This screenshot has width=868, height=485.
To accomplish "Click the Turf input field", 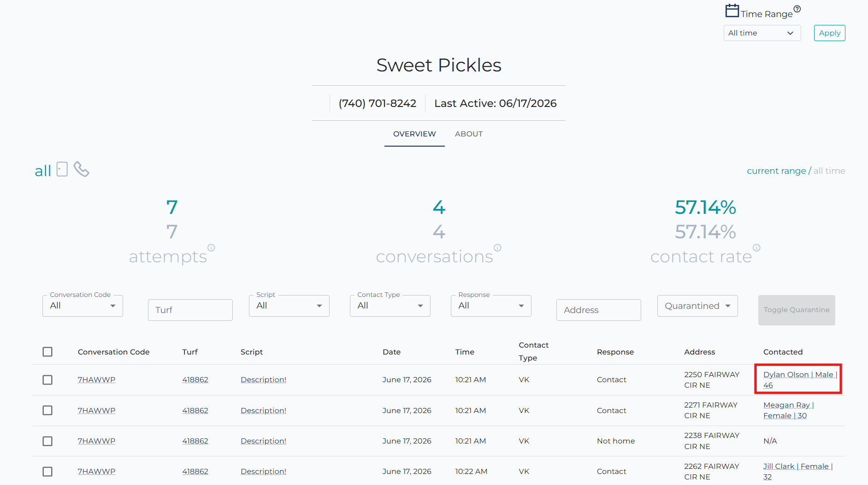I will point(190,310).
